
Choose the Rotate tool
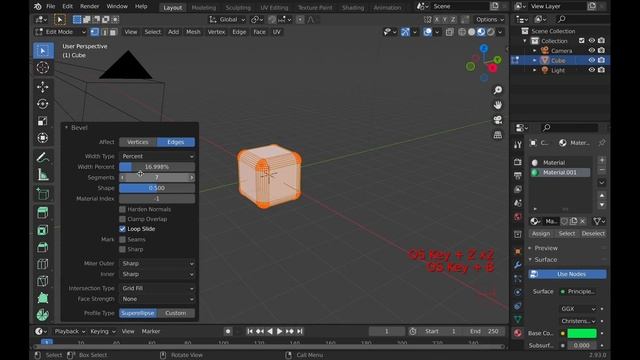pyautogui.click(x=43, y=104)
